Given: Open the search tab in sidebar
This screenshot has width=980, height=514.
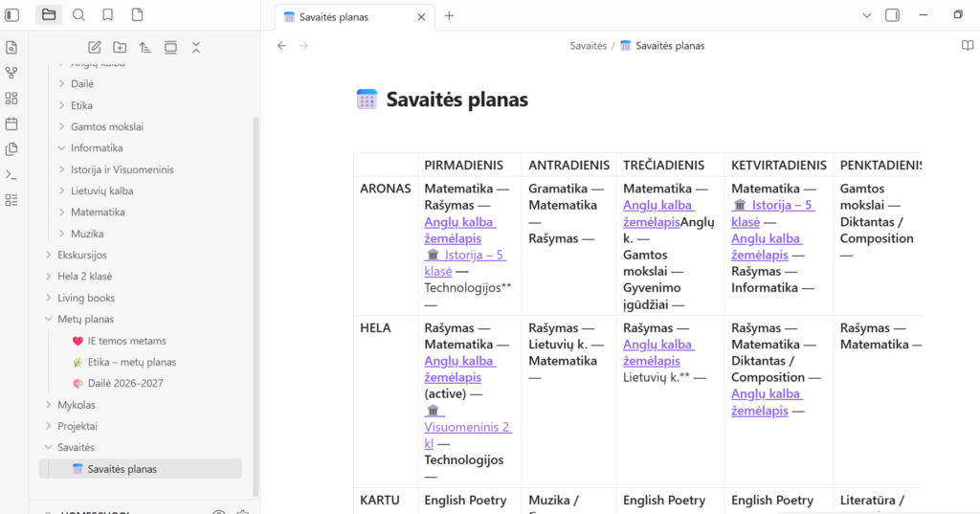Looking at the screenshot, I should click(x=78, y=14).
